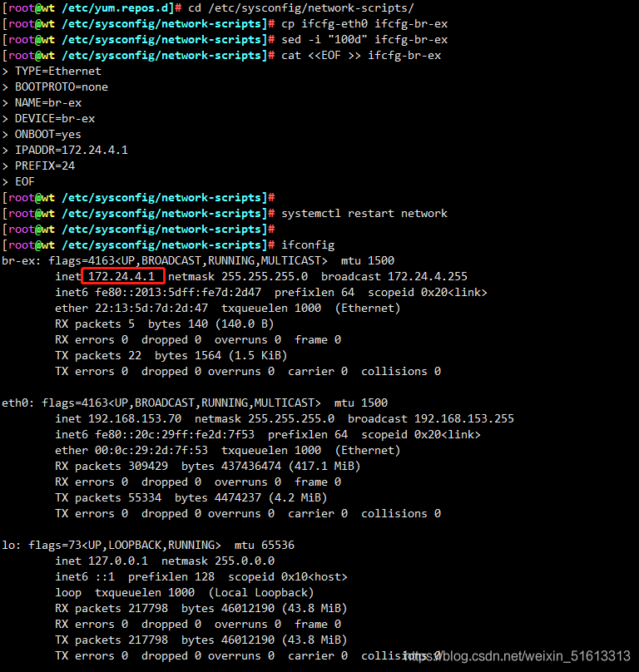
Task: Click the 'systemctl restart network' command text
Action: (364, 214)
